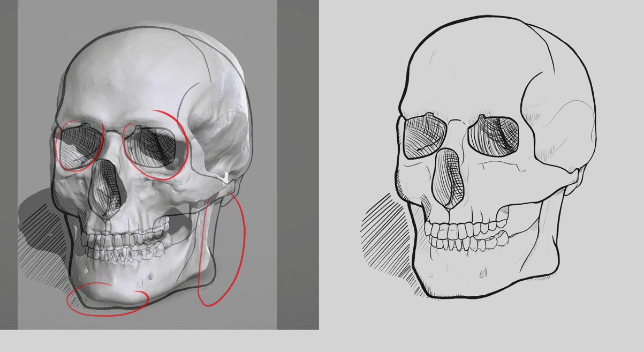Click the smaller red-circled eye socket on shaded skull
This screenshot has height=352, width=644.
(x=80, y=145)
